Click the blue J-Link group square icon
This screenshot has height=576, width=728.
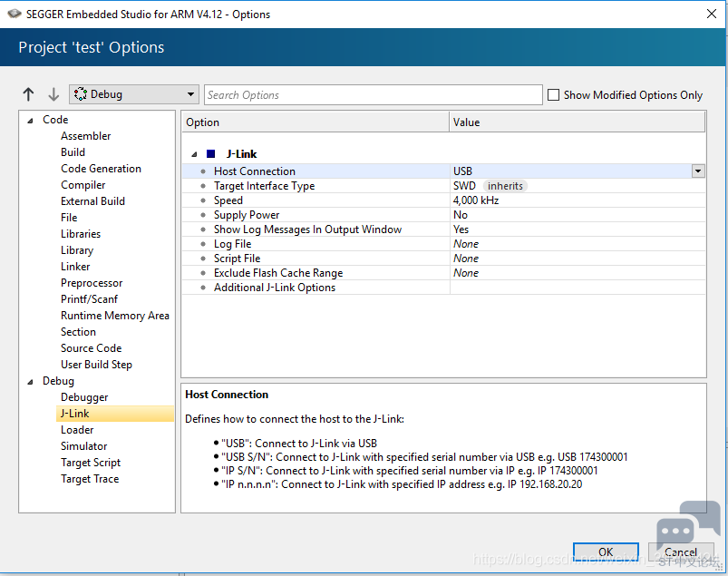[211, 154]
